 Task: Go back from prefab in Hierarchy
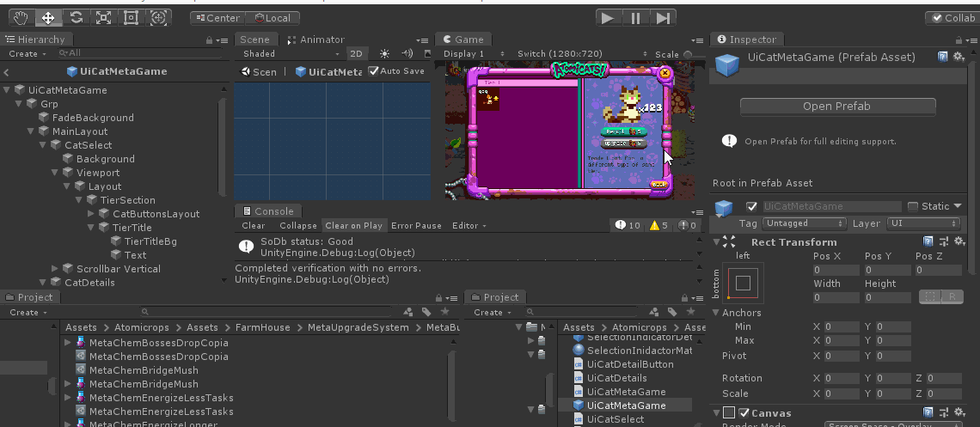pyautogui.click(x=6, y=72)
